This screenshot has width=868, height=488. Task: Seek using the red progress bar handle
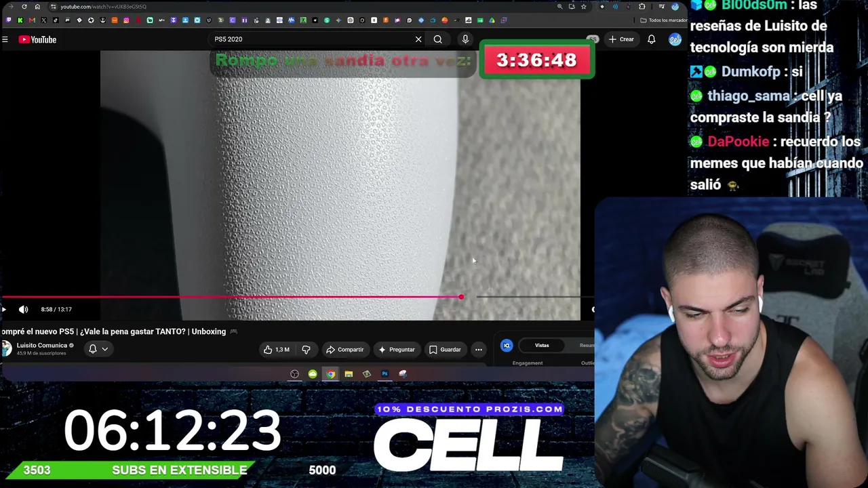tap(461, 297)
